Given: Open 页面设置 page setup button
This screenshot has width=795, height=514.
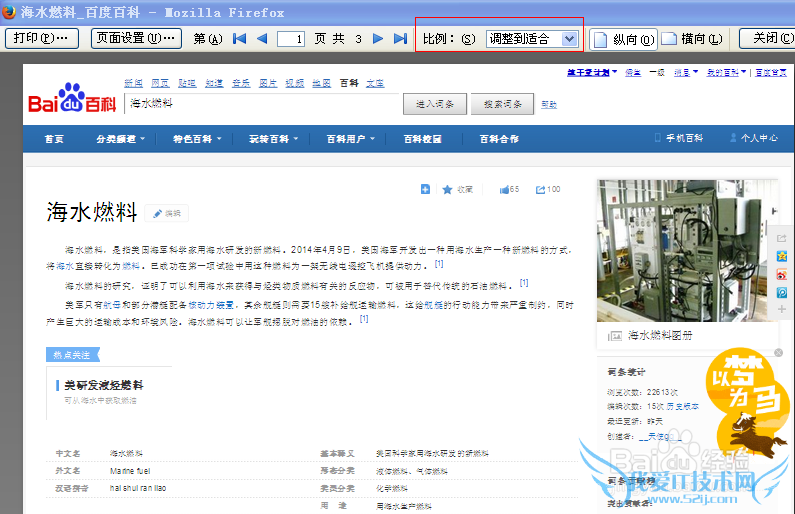Looking at the screenshot, I should 139,39.
